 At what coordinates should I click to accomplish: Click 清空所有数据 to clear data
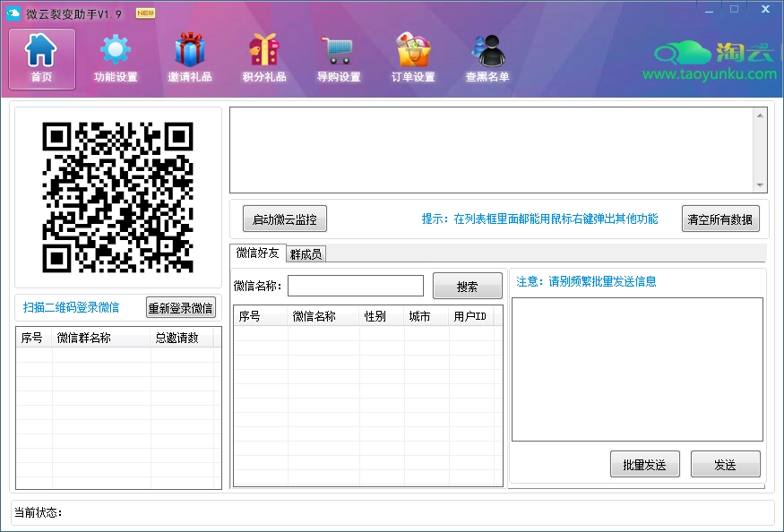(719, 218)
